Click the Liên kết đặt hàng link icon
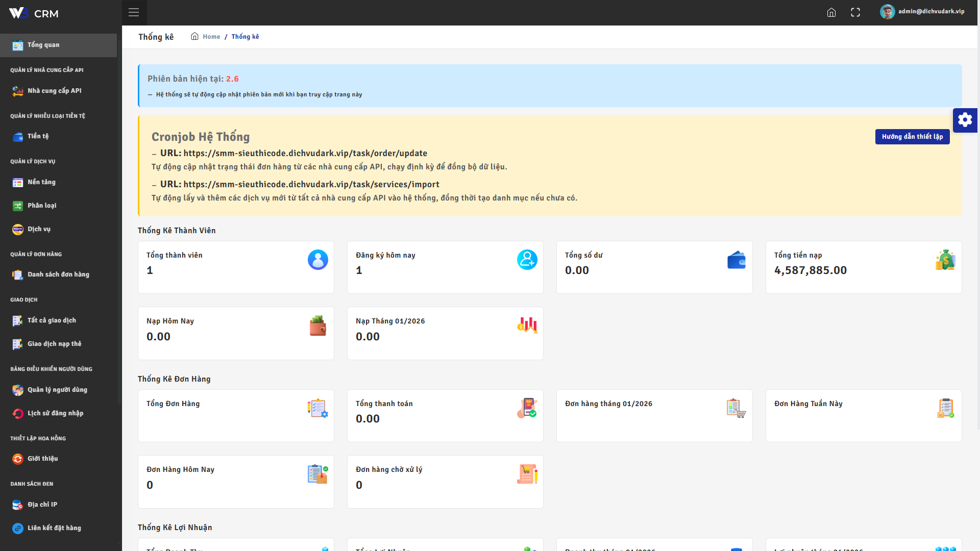The width and height of the screenshot is (980, 551). 18,529
